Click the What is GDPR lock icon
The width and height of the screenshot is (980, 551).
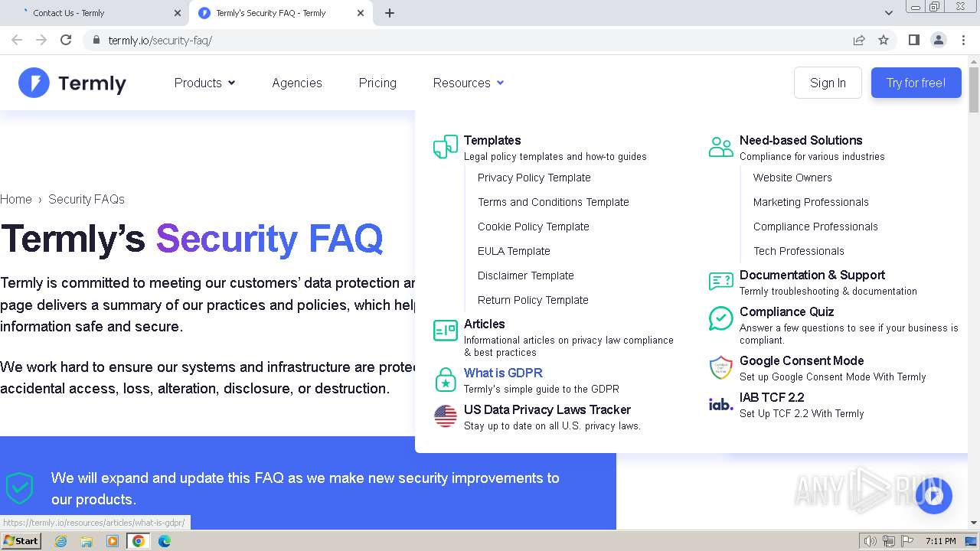(x=446, y=379)
